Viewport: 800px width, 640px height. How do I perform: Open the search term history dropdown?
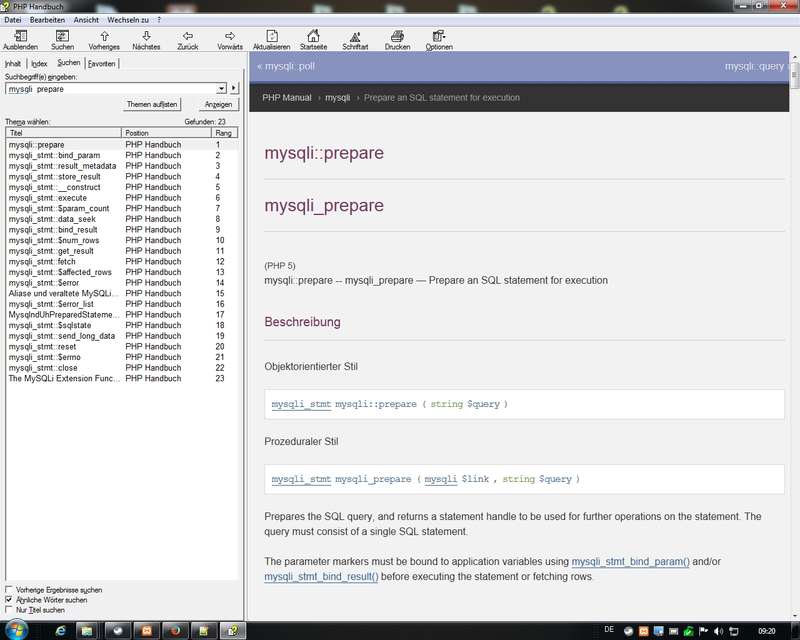222,89
